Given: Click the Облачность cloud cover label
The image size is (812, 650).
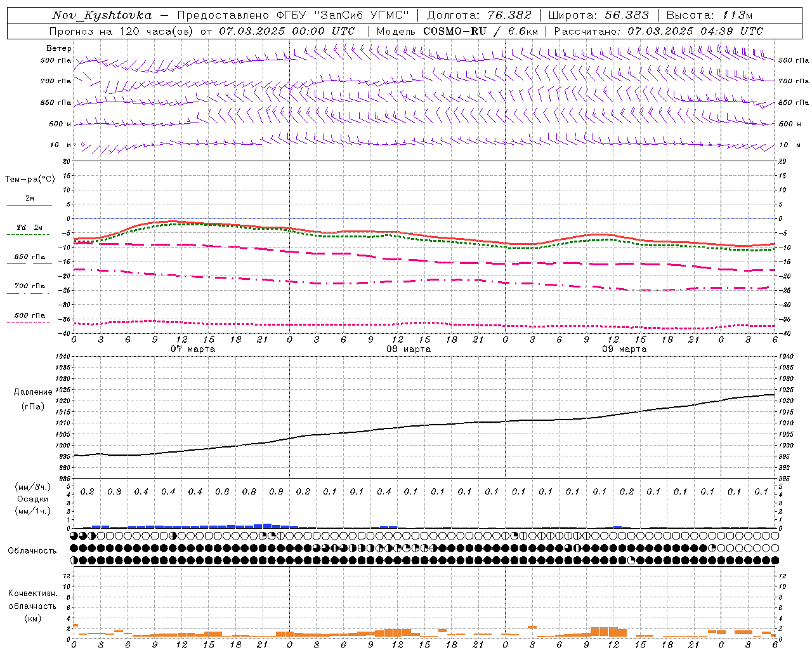Looking at the screenshot, I should point(32,550).
